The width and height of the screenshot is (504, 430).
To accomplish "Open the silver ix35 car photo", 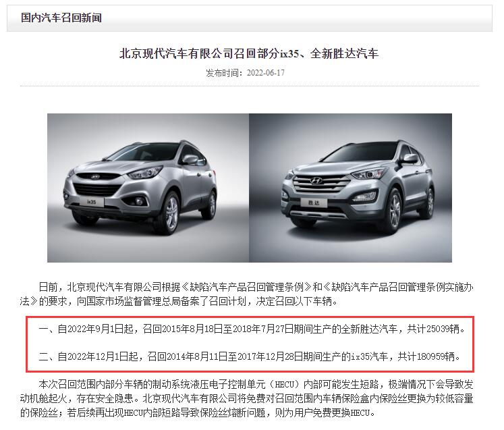I will [x=148, y=188].
